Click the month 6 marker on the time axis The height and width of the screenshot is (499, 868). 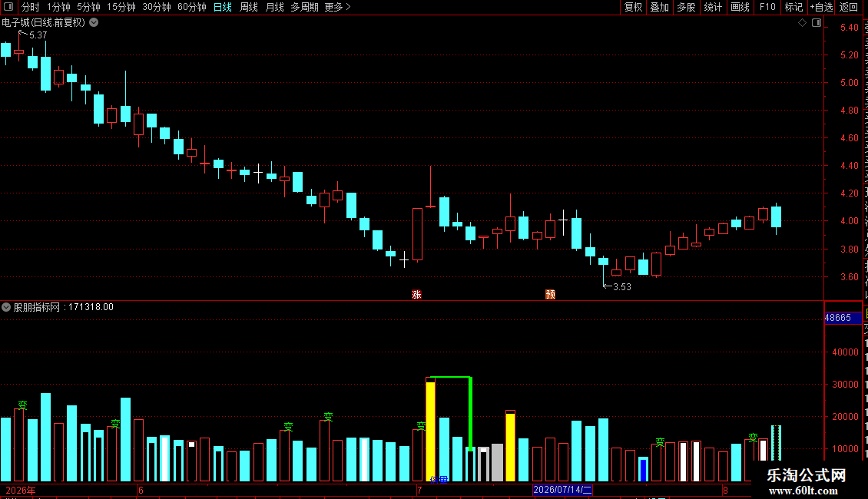141,490
